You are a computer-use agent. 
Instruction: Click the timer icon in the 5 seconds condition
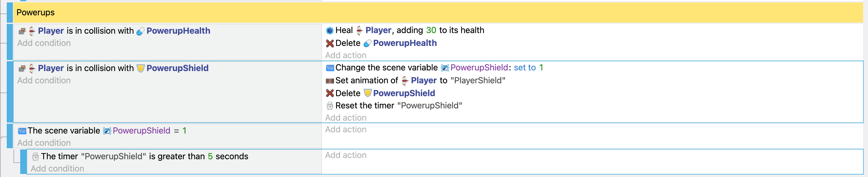point(36,156)
